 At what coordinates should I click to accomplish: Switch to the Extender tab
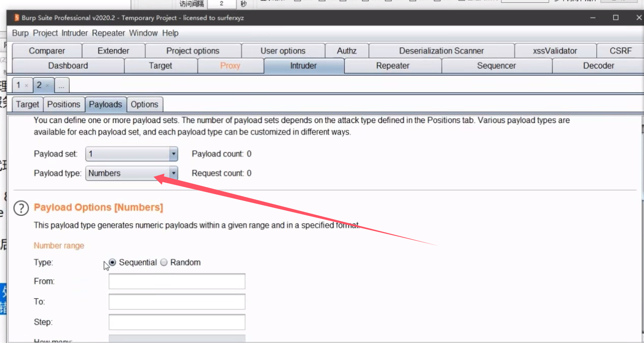pyautogui.click(x=113, y=51)
